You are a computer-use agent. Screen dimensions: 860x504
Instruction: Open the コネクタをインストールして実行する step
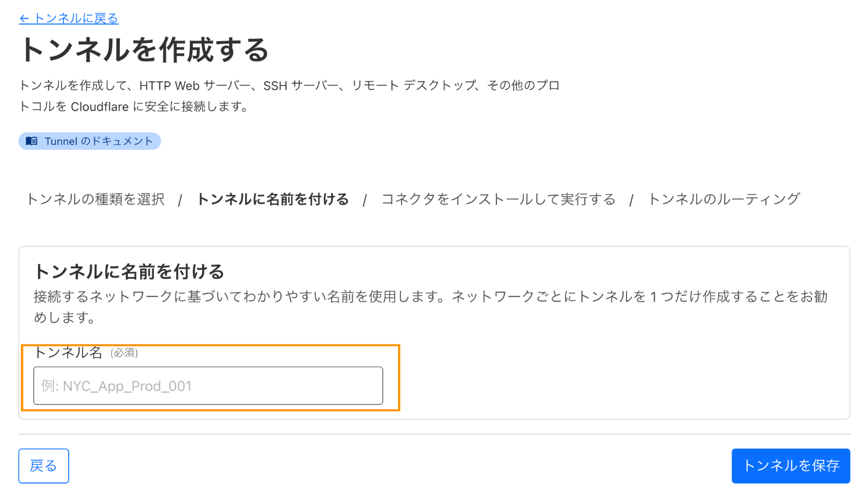[498, 199]
